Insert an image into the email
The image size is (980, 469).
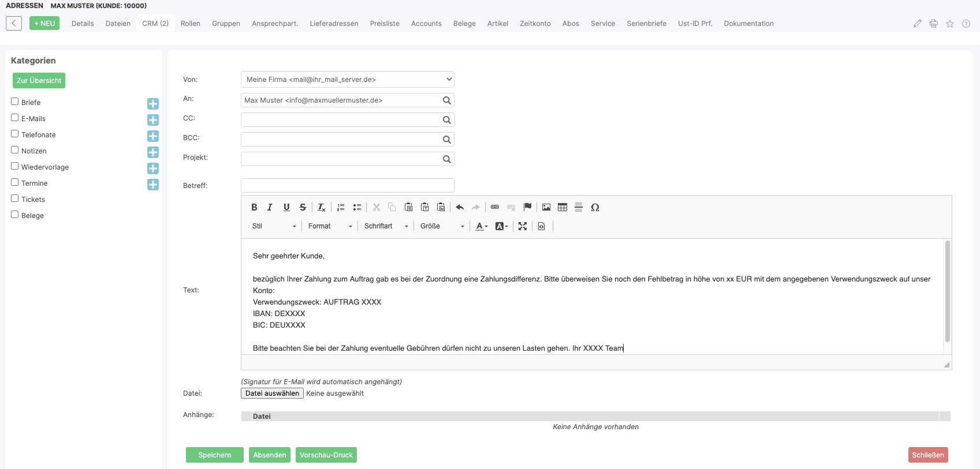tap(546, 207)
